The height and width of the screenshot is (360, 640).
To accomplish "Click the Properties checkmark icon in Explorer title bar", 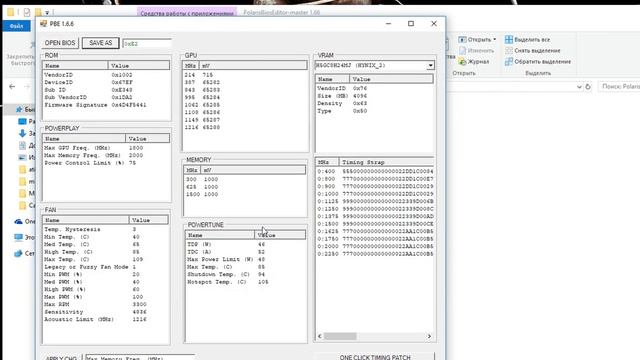I will (x=27, y=12).
